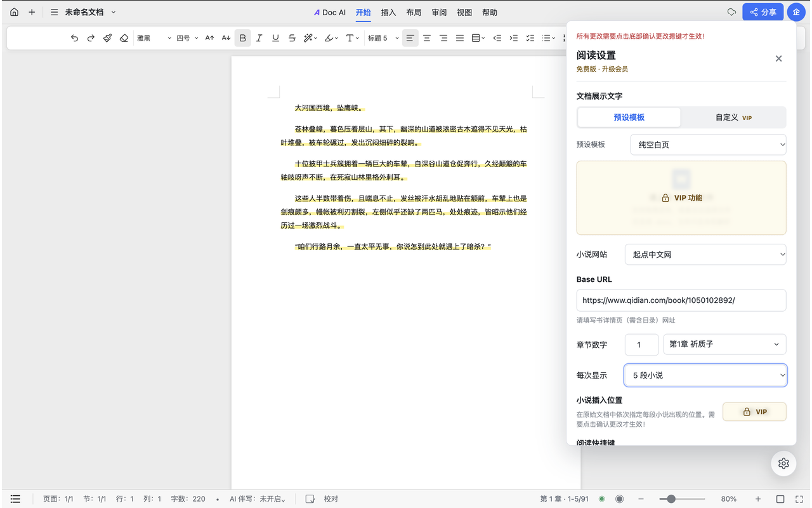Open the floating settings gear button
The width and height of the screenshot is (812, 508).
783,464
